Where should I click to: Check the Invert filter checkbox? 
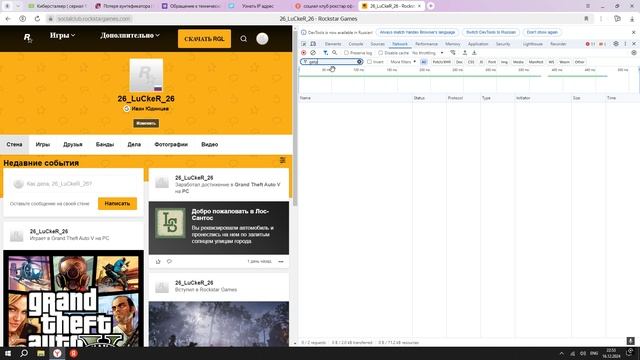(x=369, y=62)
